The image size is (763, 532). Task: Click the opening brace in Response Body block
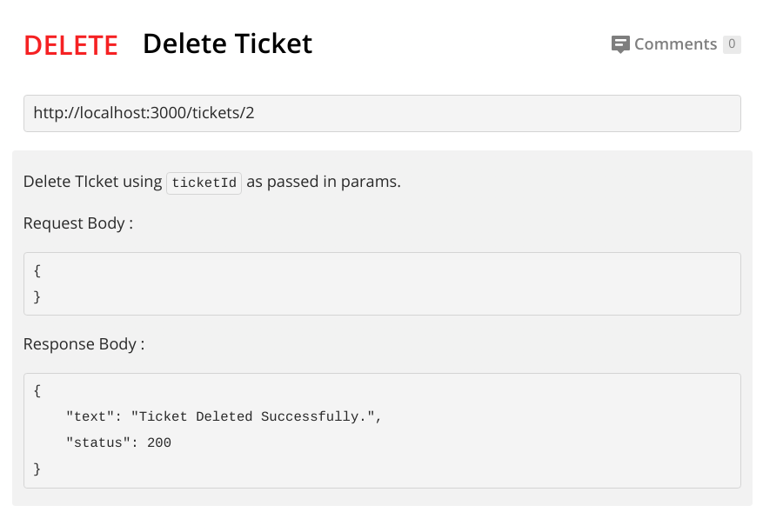coord(37,391)
